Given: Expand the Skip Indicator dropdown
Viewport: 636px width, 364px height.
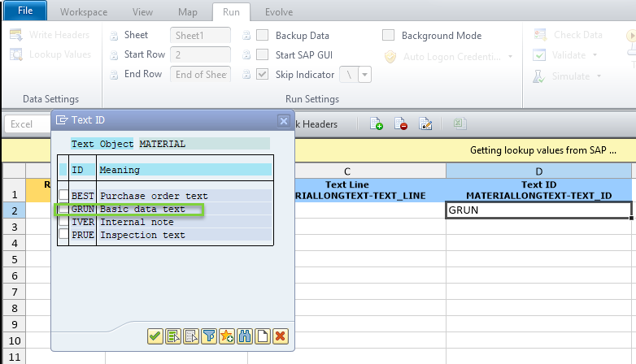Looking at the screenshot, I should [365, 74].
